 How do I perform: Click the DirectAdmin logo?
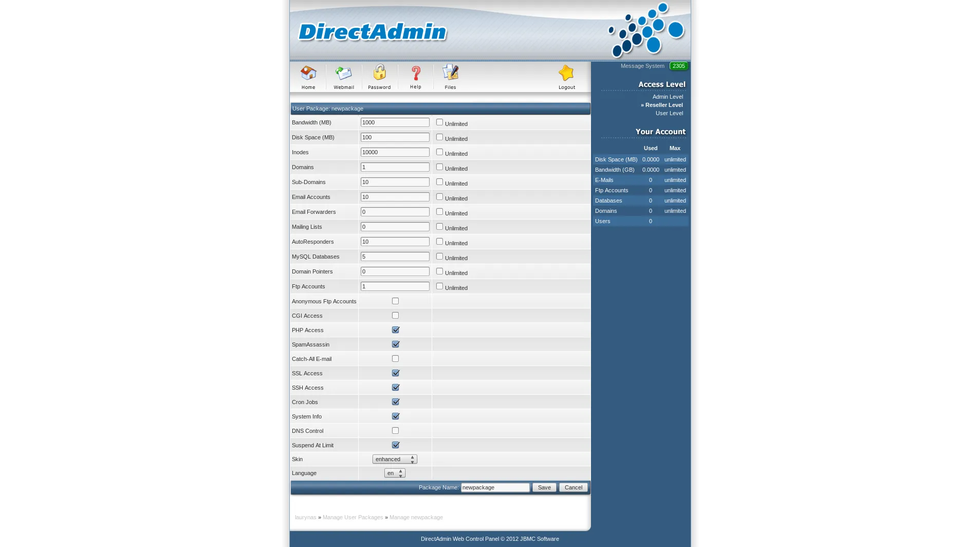click(x=373, y=32)
